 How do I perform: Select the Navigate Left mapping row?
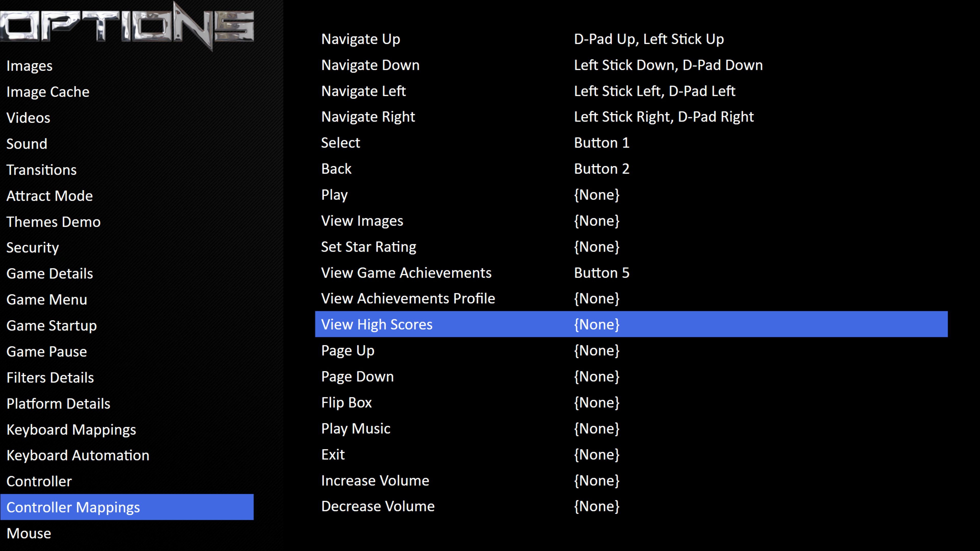pos(632,91)
